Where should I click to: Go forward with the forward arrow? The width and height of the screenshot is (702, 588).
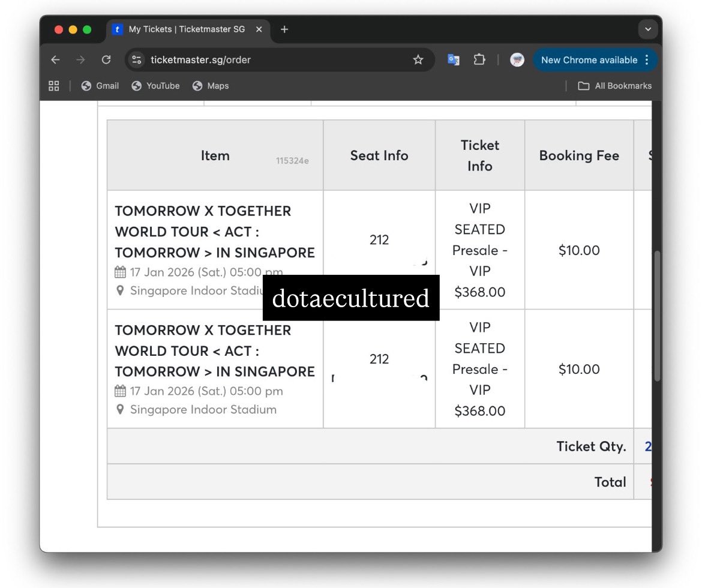point(80,59)
